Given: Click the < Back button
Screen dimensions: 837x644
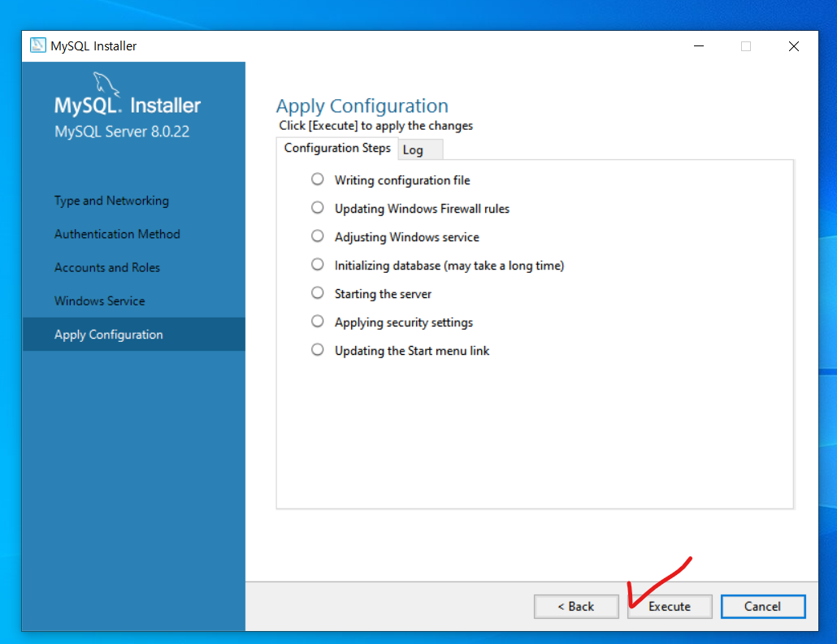Looking at the screenshot, I should click(576, 607).
